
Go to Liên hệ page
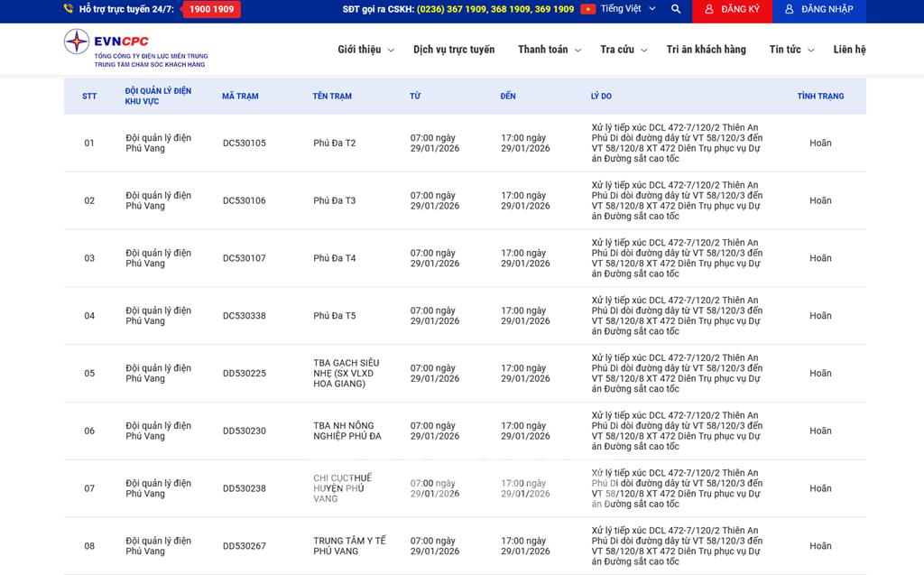pyautogui.click(x=849, y=50)
